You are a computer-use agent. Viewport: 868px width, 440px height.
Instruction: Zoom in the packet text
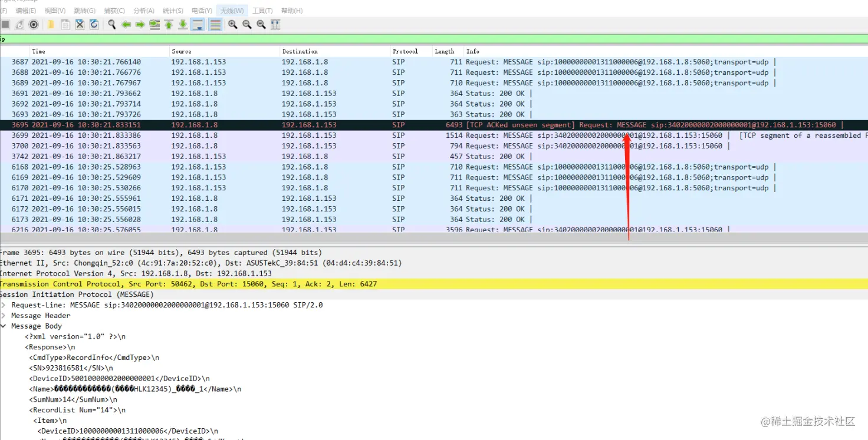(x=233, y=25)
